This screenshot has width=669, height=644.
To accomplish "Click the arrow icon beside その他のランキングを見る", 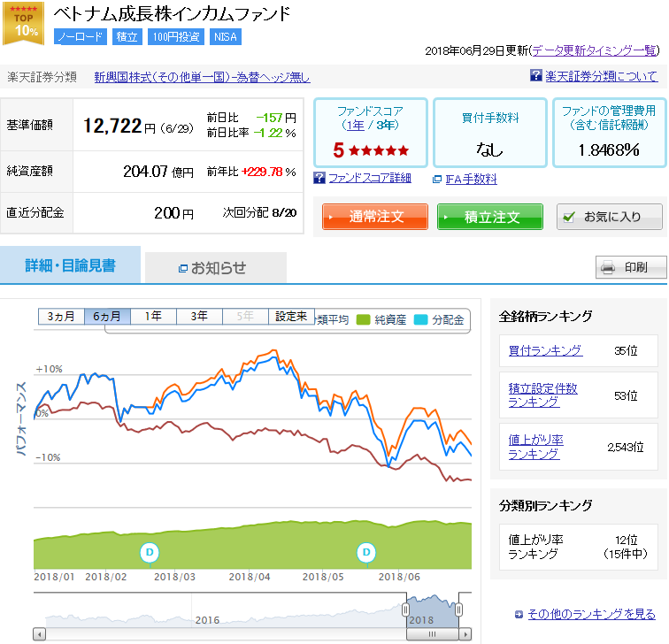I will [x=519, y=615].
